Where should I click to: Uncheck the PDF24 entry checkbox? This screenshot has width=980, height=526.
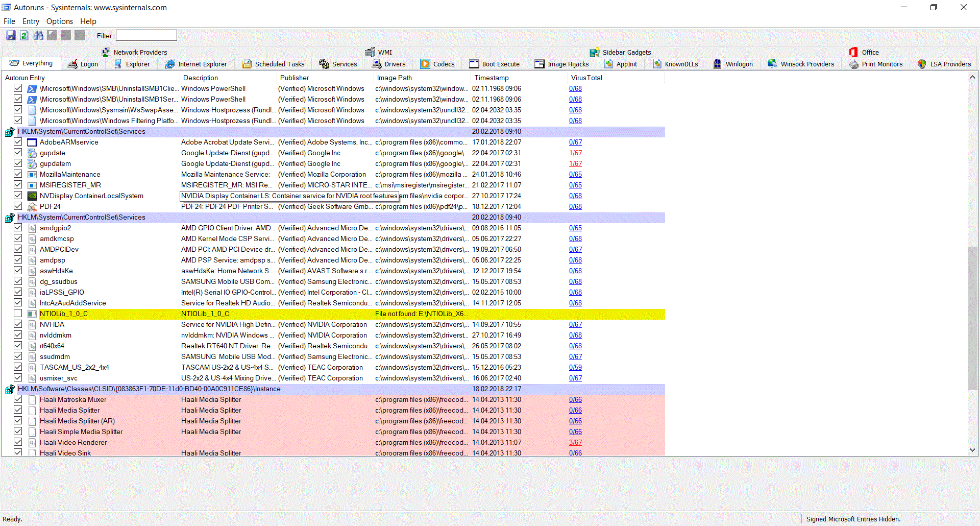(x=18, y=206)
